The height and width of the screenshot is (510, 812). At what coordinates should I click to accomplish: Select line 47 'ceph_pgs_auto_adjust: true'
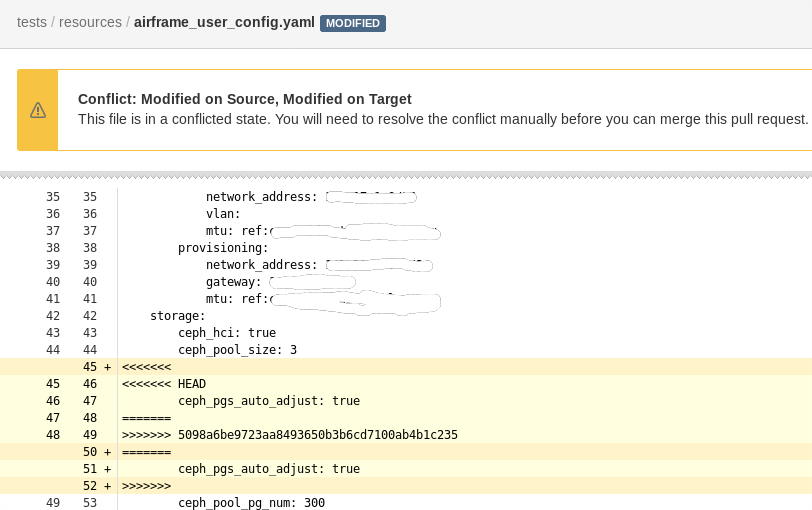406,401
